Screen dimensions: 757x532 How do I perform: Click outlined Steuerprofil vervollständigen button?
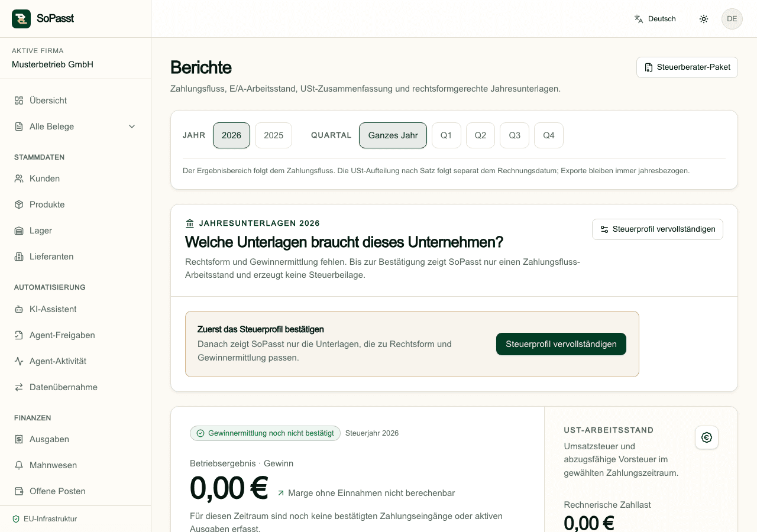pos(658,229)
